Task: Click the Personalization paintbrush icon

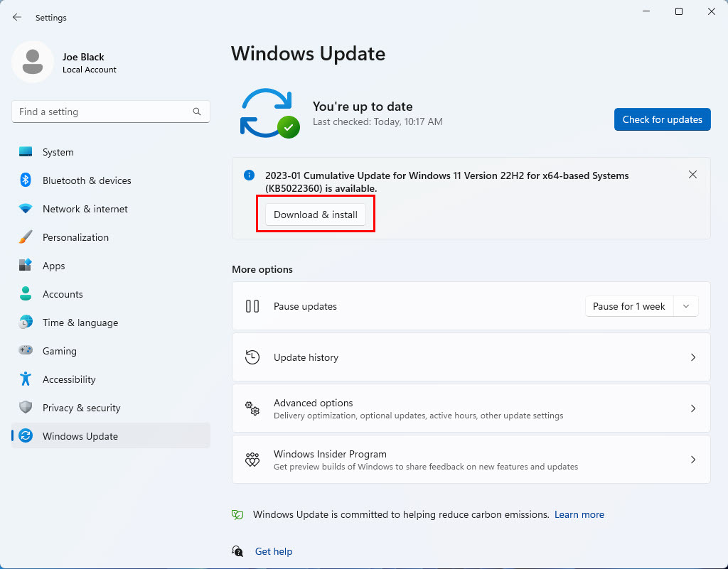Action: [x=26, y=237]
